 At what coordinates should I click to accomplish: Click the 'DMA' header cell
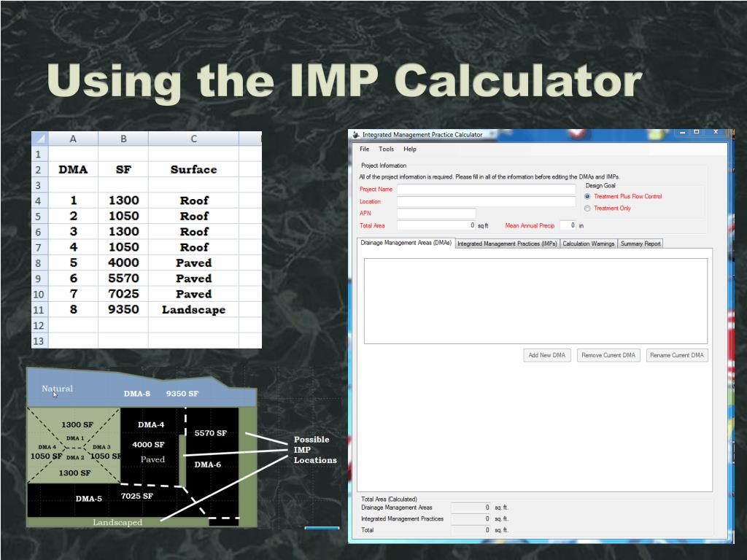point(73,169)
